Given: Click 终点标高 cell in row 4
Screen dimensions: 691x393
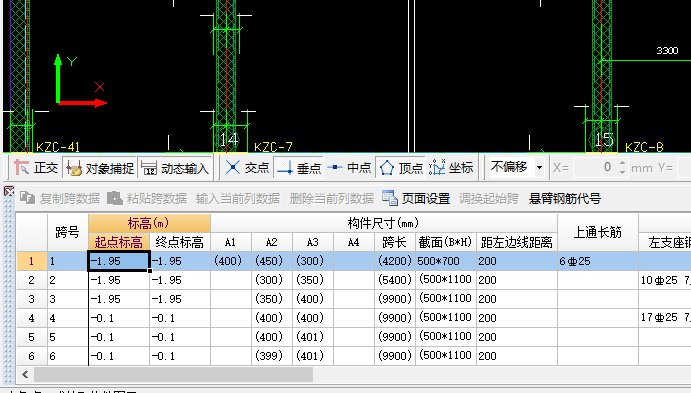Looking at the screenshot, I should [180, 318].
